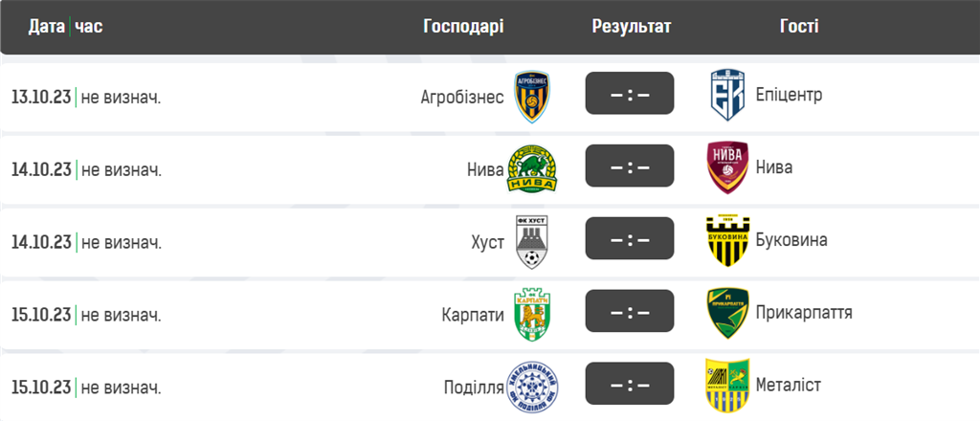
Task: Open the Епіцентр team link
Action: 789,96
